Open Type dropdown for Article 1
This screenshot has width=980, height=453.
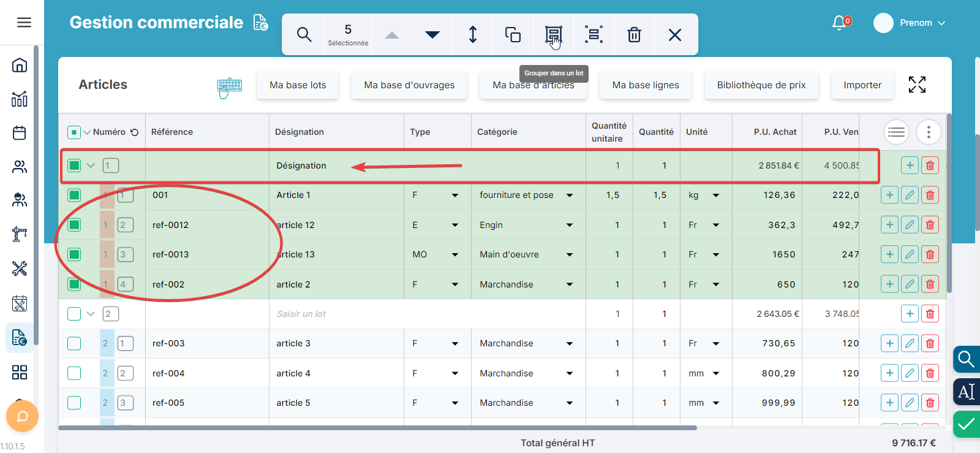454,196
